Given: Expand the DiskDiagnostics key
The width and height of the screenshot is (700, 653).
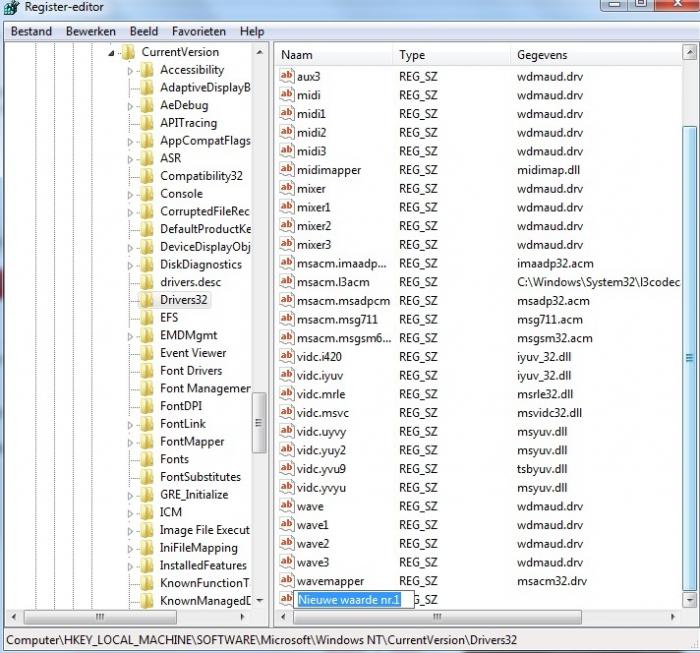Looking at the screenshot, I should (x=130, y=265).
